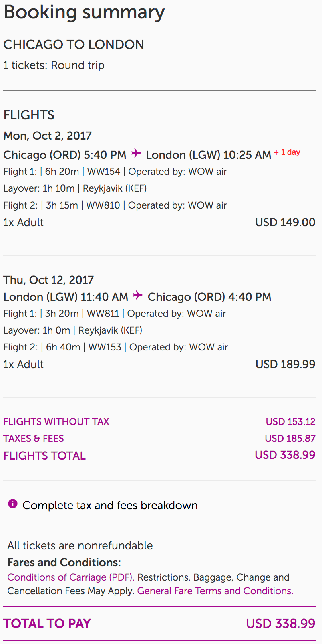This screenshot has height=644, width=322.
Task: Click the Thu, Oct 12, 2017 date
Action: click(x=48, y=280)
